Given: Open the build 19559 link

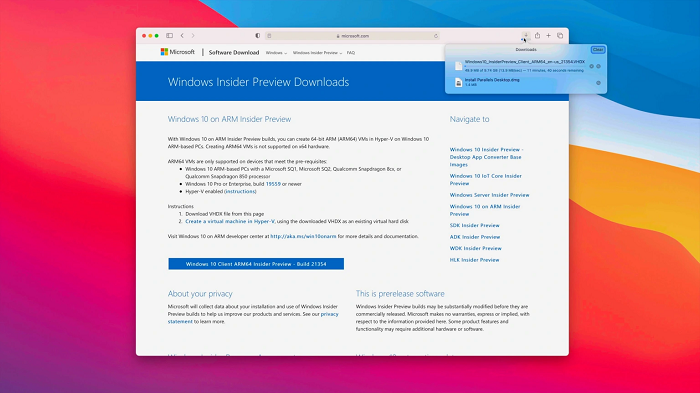Looking at the screenshot, I should click(273, 184).
